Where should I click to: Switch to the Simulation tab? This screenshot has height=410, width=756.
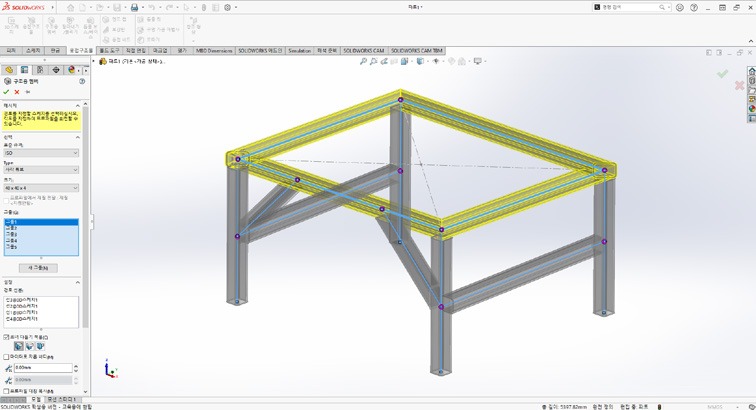coord(299,49)
